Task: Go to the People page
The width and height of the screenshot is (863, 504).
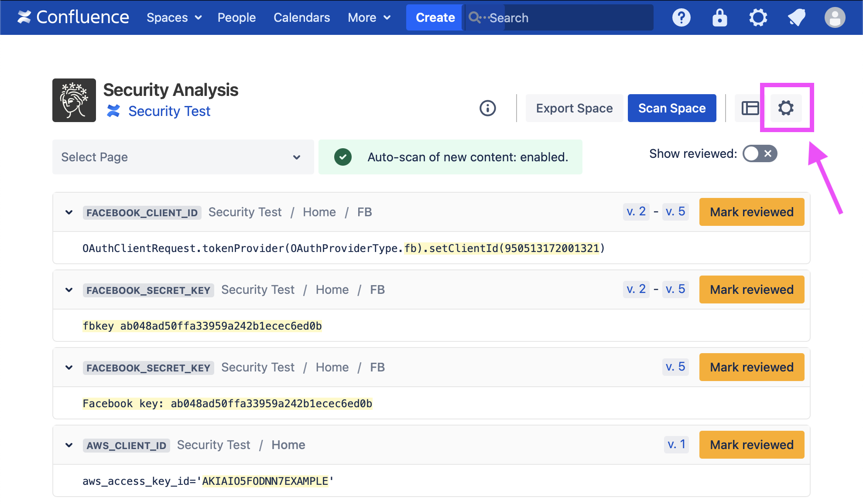Action: click(236, 17)
